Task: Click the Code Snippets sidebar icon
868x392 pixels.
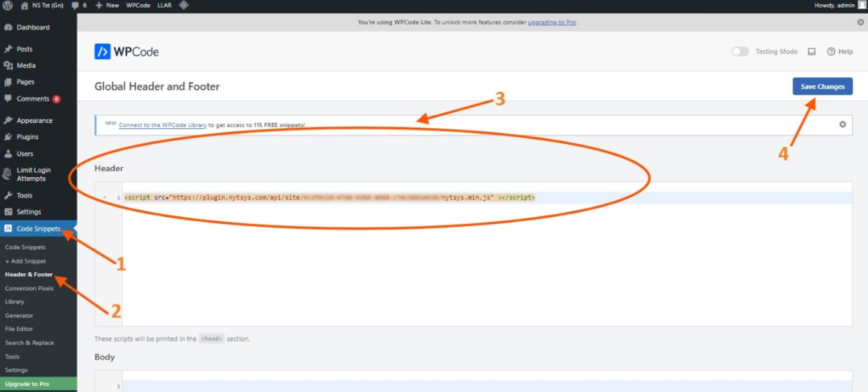Action: point(8,229)
